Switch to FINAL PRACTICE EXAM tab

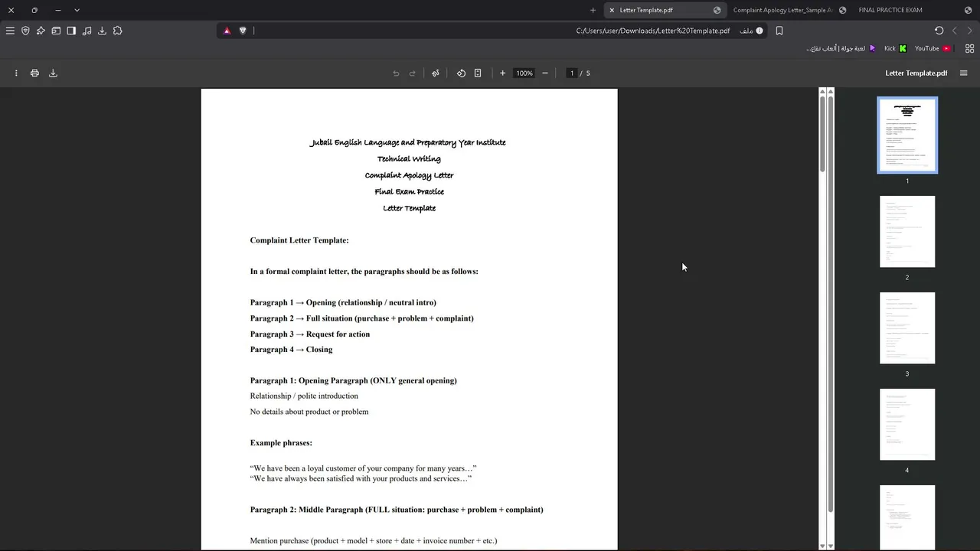[915, 10]
